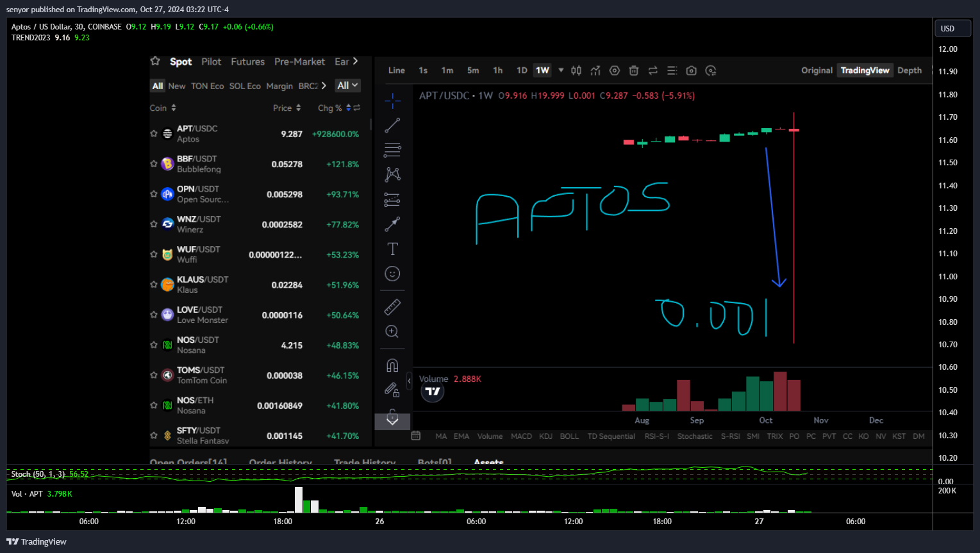The width and height of the screenshot is (980, 553).
Task: Favorite TOMS/USDT with its star
Action: point(154,375)
